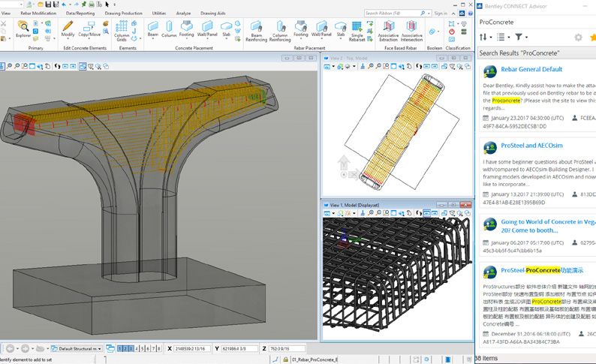Open the Explorer tool in Primary group
596x364 pixels.
[x=23, y=29]
